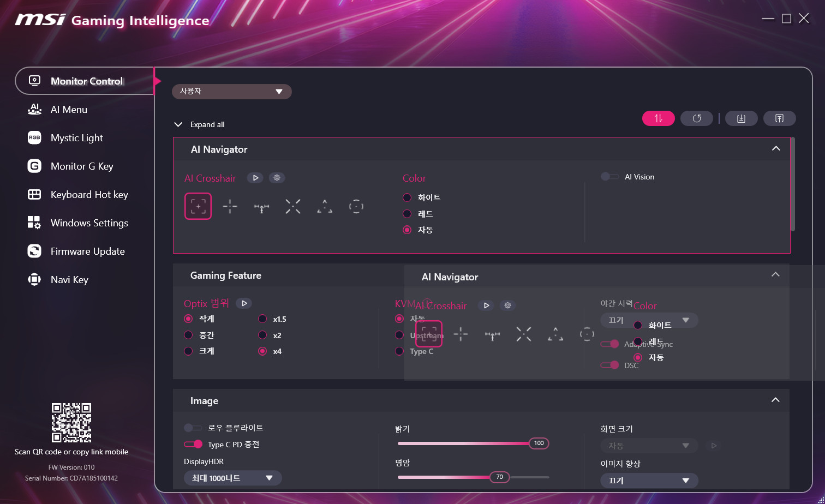The width and height of the screenshot is (825, 504).
Task: Click the preview play icon beside Optix 범위
Action: click(244, 303)
